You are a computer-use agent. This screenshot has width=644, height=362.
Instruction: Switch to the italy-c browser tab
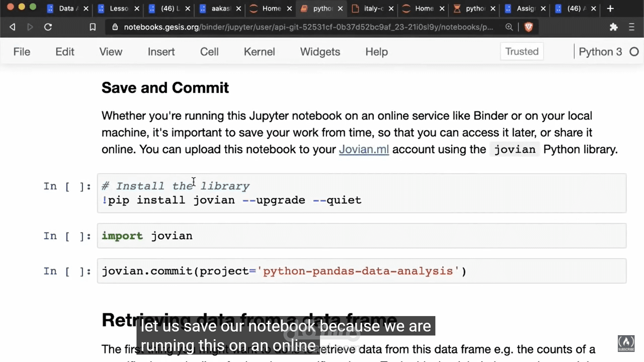(373, 8)
